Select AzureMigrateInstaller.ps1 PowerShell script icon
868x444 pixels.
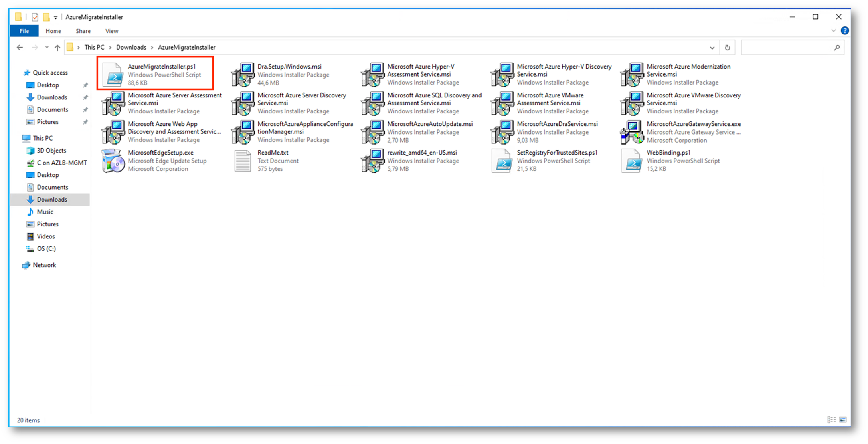coord(113,75)
